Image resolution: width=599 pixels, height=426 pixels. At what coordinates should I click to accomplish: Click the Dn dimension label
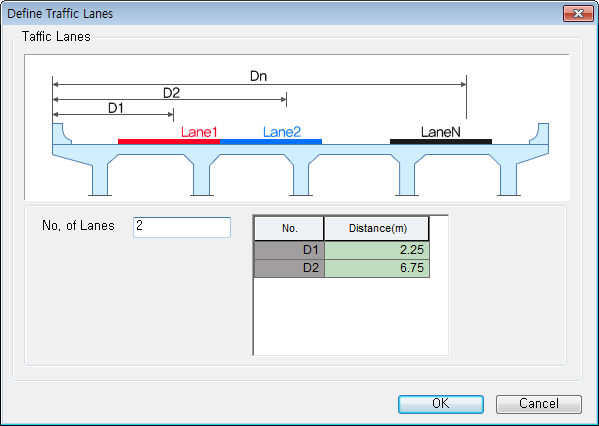pyautogui.click(x=258, y=76)
